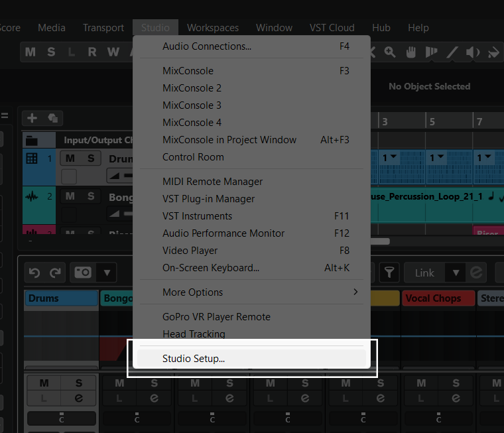Open the Workspaces menu
This screenshot has height=433, width=504.
point(213,28)
